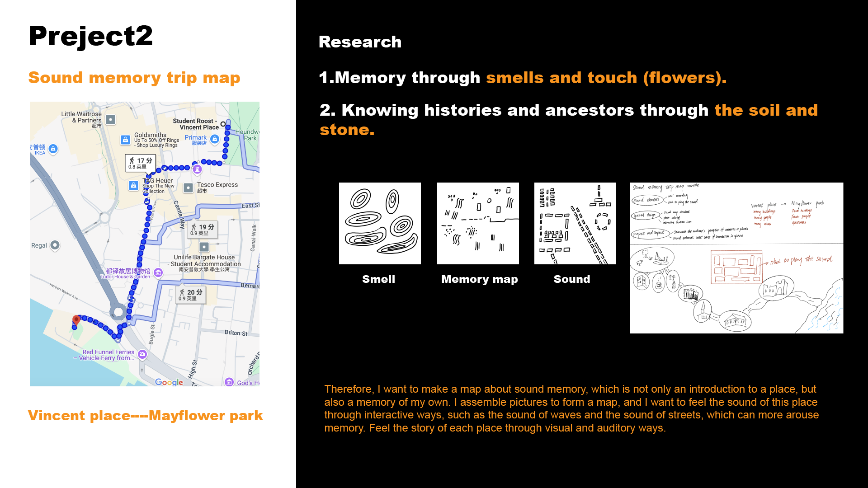Viewport: 868px width, 488px height.
Task: Open the Smell pattern thumbnail
Action: pos(380,223)
